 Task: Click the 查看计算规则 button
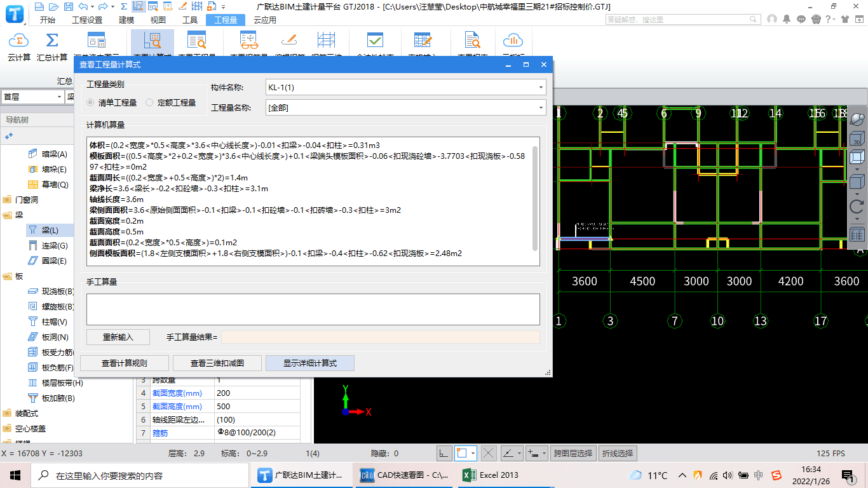click(x=125, y=363)
